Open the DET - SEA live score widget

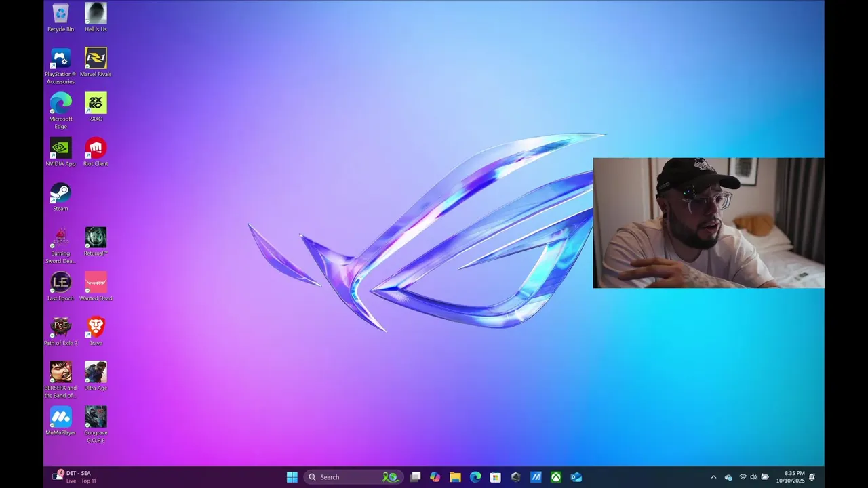[75, 476]
